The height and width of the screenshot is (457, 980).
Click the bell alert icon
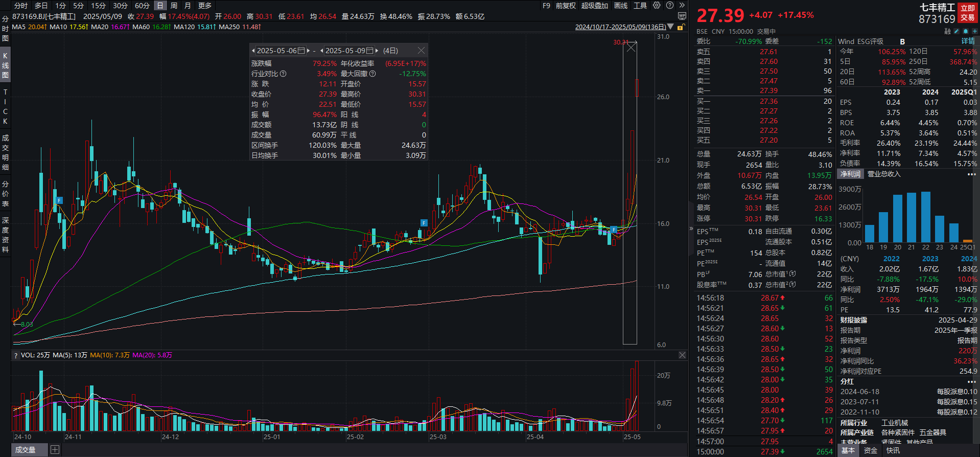pos(966,31)
